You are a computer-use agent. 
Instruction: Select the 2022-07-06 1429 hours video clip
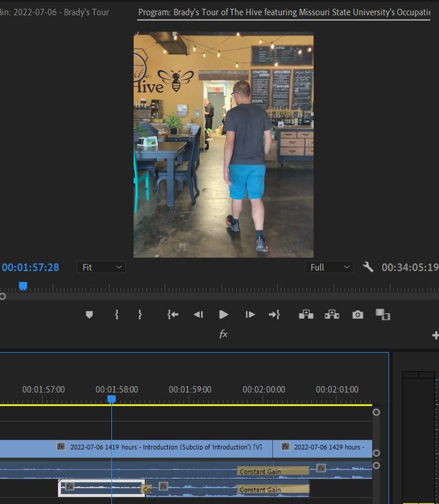[x=322, y=449]
